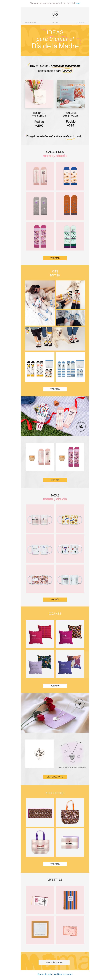Screen dimensions: 110x980
Task: Click the 'VER MÁS' button under Calcetines
Action: [55, 258]
